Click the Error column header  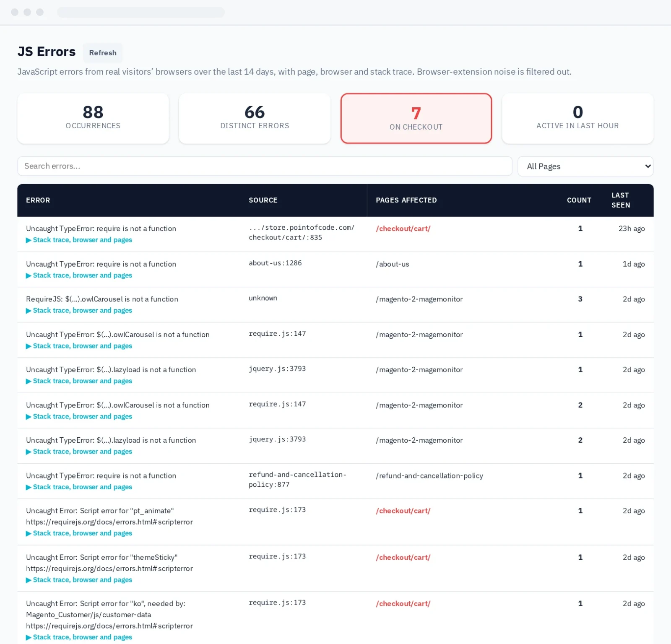click(x=38, y=200)
